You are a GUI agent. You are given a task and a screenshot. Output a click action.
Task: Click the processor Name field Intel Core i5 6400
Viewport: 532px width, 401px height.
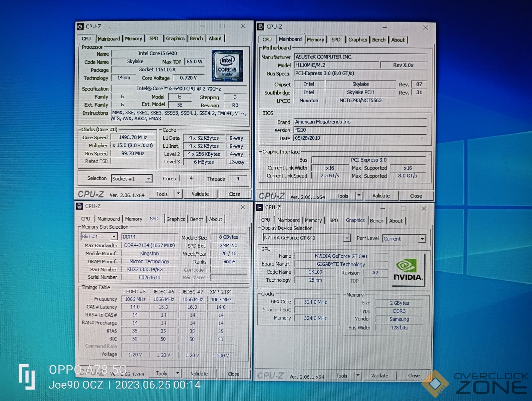tap(158, 53)
